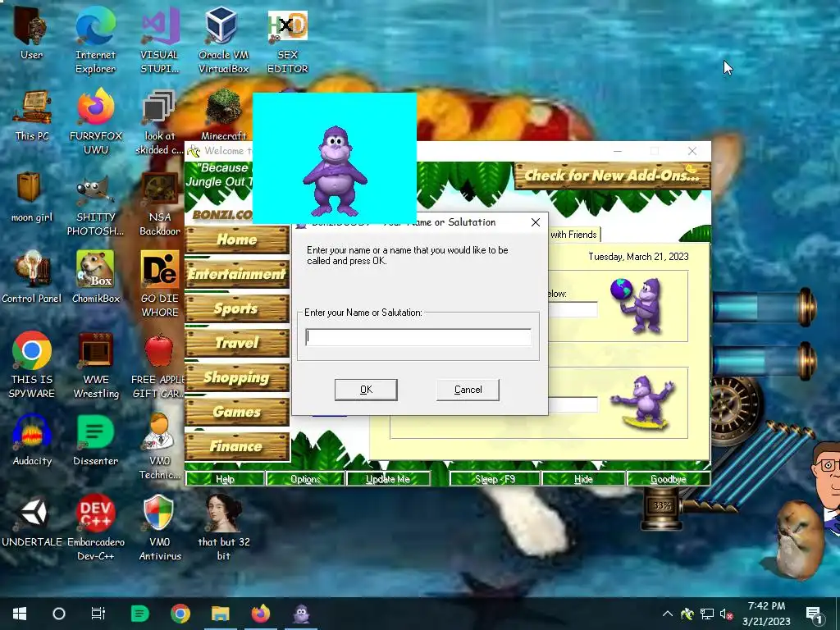The width and height of the screenshot is (840, 630).
Task: Open BonziBuddy Options
Action: pos(305,479)
